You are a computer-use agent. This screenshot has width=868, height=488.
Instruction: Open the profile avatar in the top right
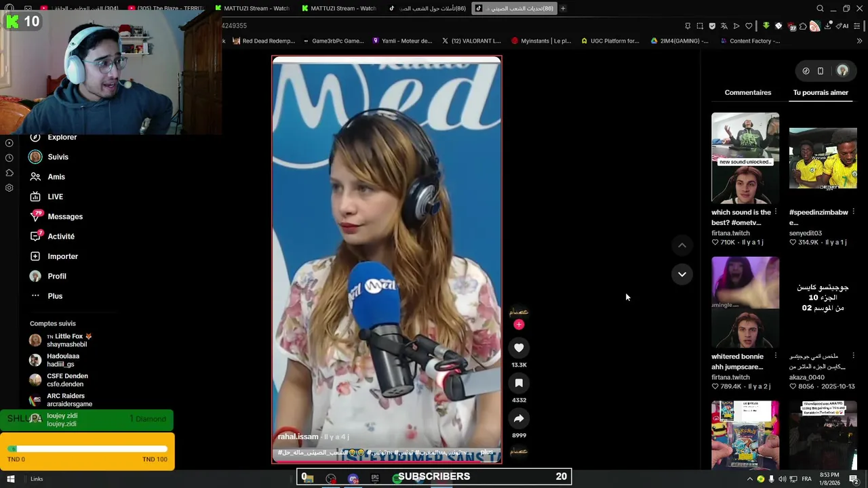tap(842, 70)
